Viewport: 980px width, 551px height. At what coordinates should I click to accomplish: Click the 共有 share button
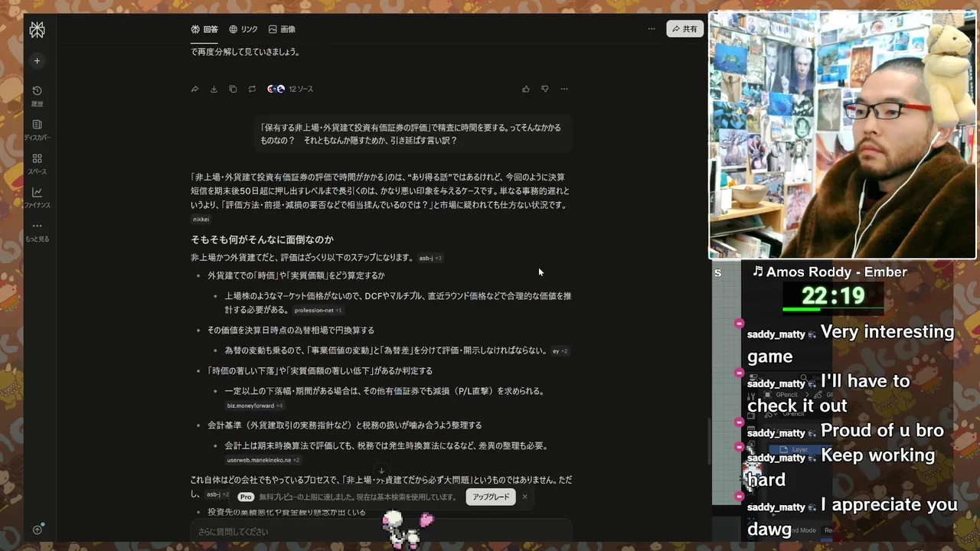coord(684,29)
